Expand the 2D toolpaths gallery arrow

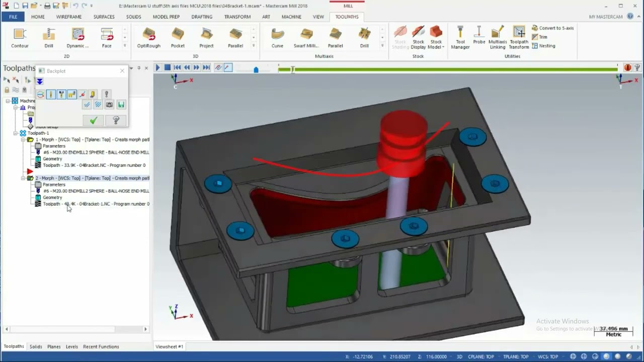(125, 46)
